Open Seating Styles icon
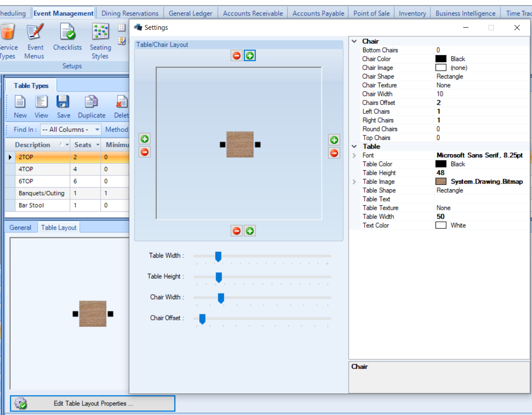 coord(100,42)
